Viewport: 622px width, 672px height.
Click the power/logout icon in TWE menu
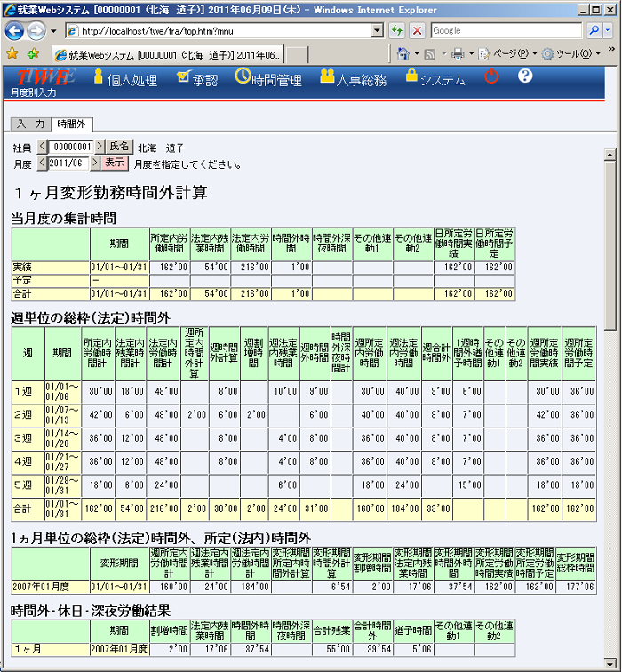(x=491, y=77)
